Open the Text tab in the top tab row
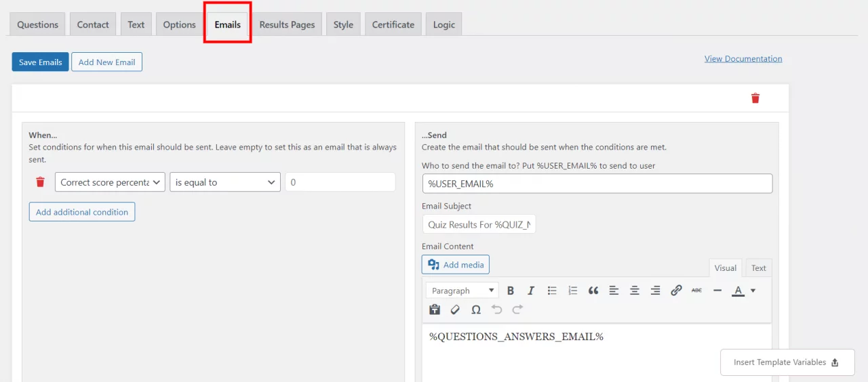This screenshot has height=382, width=868. point(136,24)
